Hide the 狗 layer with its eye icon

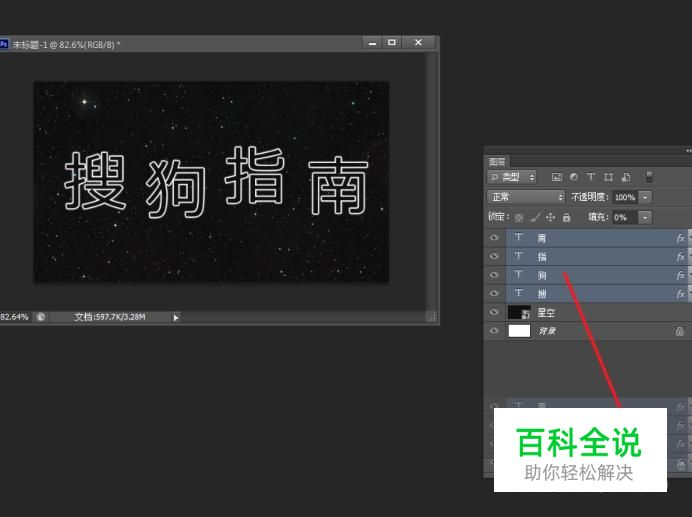point(494,275)
